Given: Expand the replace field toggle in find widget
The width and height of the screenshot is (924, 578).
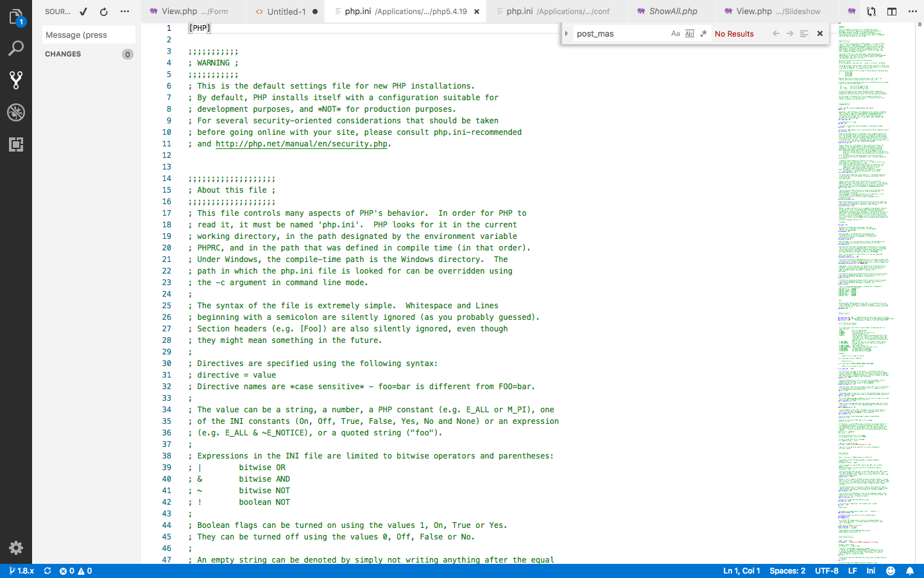Looking at the screenshot, I should [x=567, y=33].
